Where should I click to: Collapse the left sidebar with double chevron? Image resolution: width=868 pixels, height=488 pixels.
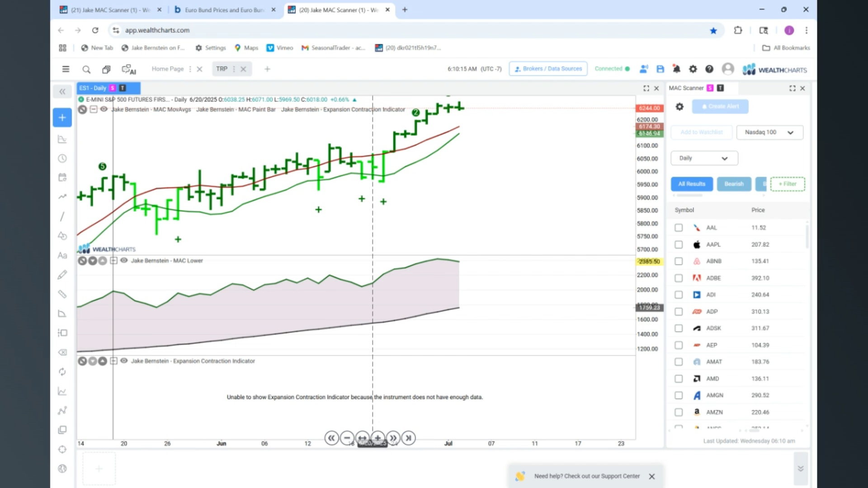62,92
